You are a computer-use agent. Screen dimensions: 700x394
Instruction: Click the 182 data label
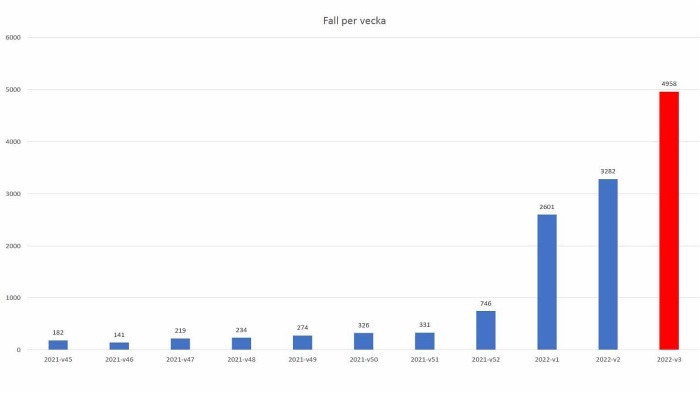58,333
